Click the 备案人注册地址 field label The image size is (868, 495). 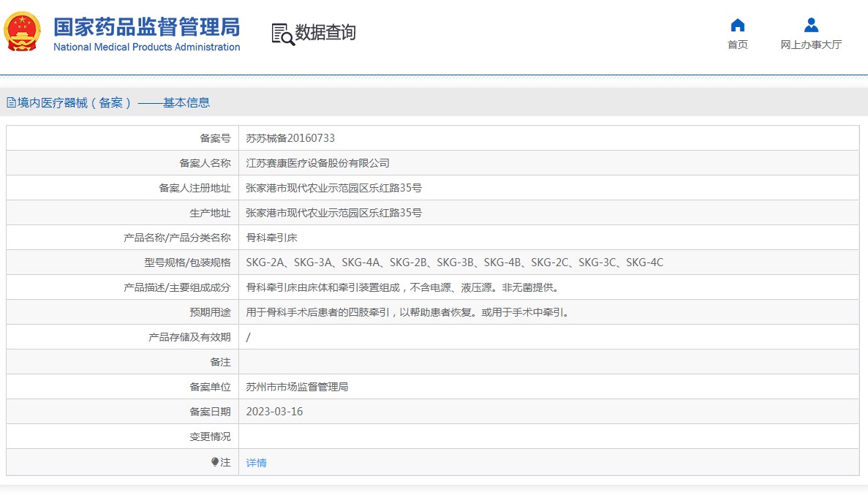coord(195,188)
